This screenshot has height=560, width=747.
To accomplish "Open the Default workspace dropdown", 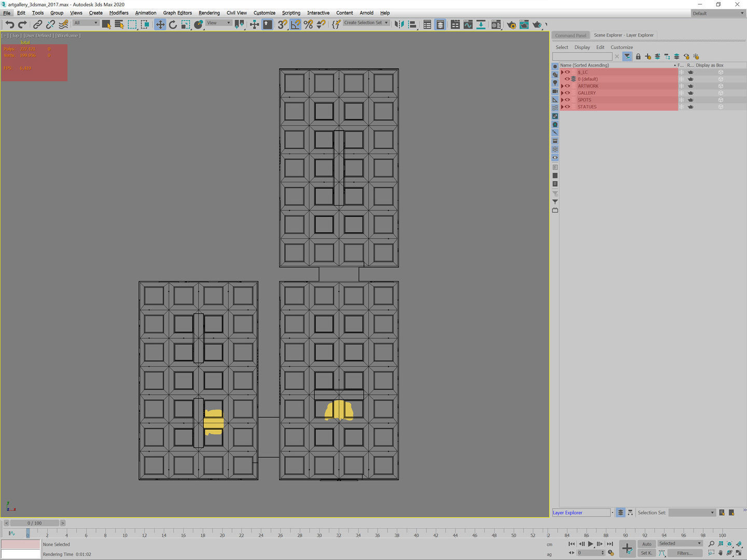I will tap(718, 13).
